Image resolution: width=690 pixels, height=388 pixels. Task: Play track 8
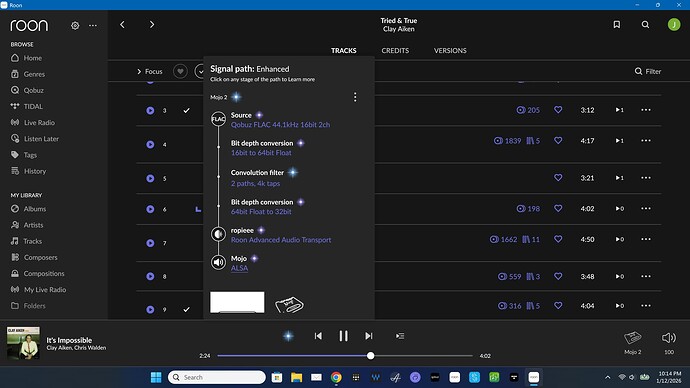150,276
